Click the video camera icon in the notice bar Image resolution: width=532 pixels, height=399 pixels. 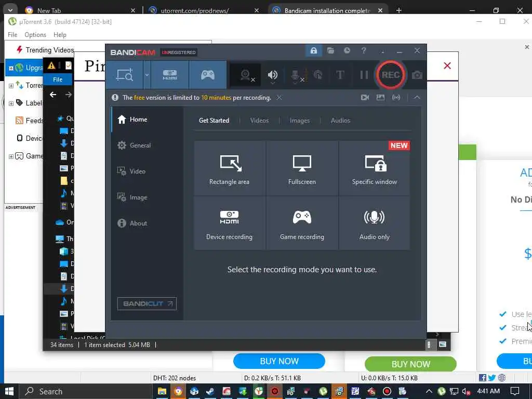(365, 98)
